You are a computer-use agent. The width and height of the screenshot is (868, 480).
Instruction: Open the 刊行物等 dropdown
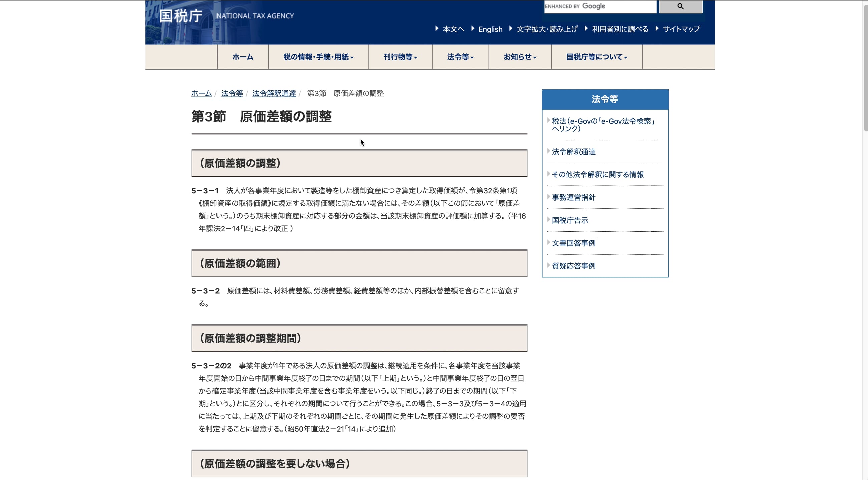click(x=400, y=57)
